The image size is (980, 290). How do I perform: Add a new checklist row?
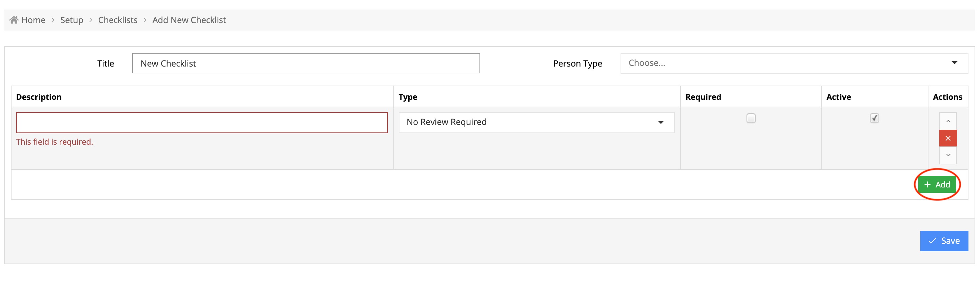937,185
